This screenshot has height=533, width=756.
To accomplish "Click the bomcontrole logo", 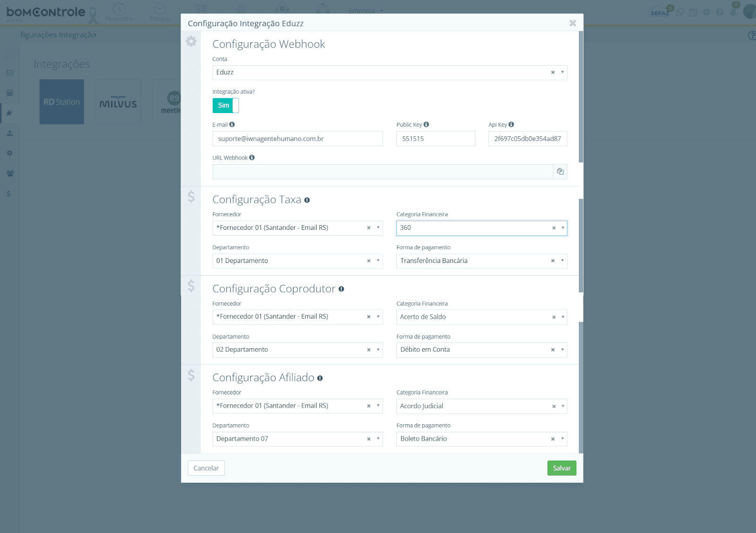I will tap(46, 12).
